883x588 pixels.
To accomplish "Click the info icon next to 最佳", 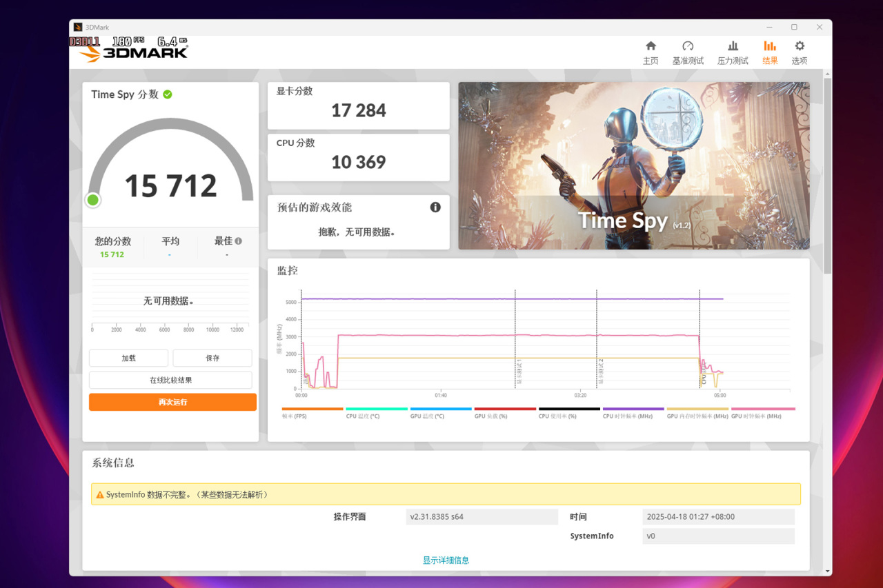I will pyautogui.click(x=238, y=241).
